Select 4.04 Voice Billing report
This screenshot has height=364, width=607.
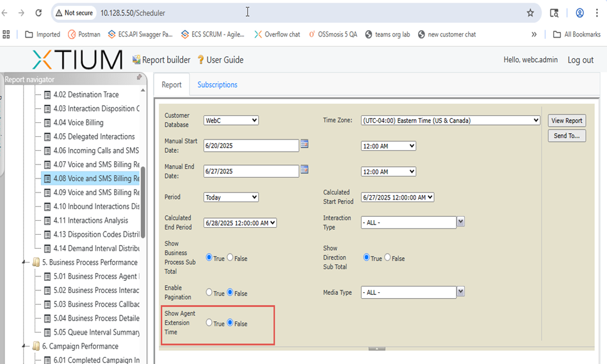[x=78, y=122]
